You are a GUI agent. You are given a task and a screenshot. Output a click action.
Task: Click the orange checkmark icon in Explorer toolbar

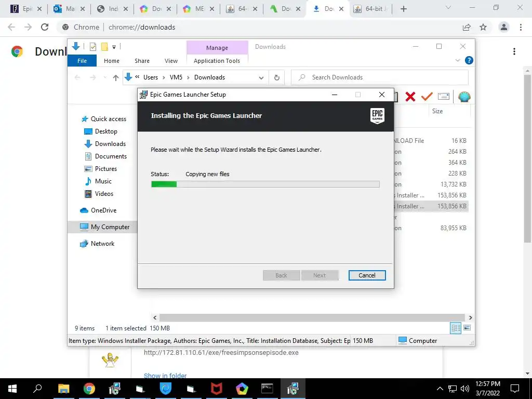tap(427, 97)
